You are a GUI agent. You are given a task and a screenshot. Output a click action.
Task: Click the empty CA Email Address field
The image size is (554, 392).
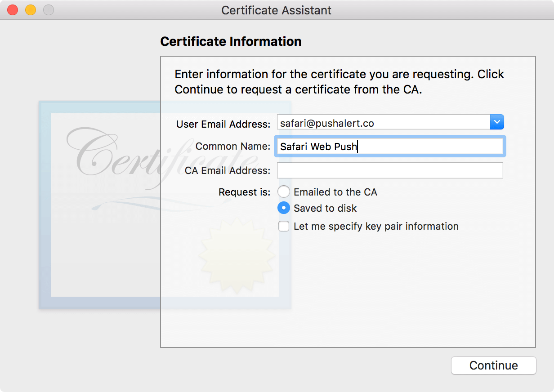(390, 170)
